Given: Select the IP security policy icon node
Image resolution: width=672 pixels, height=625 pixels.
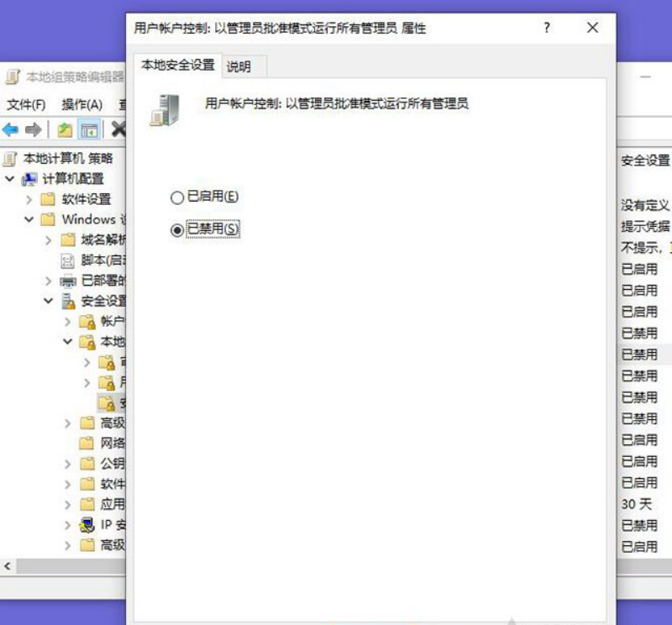Looking at the screenshot, I should [87, 525].
